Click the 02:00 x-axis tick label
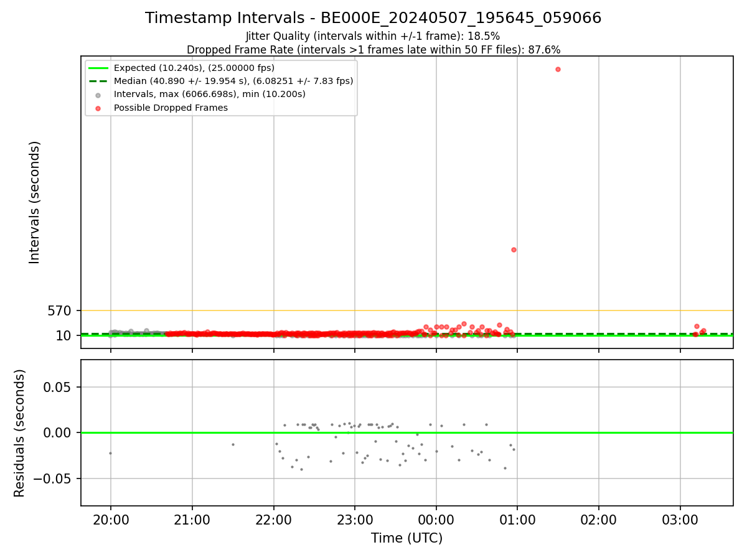Screen dimensions: 747x560 click(x=599, y=520)
